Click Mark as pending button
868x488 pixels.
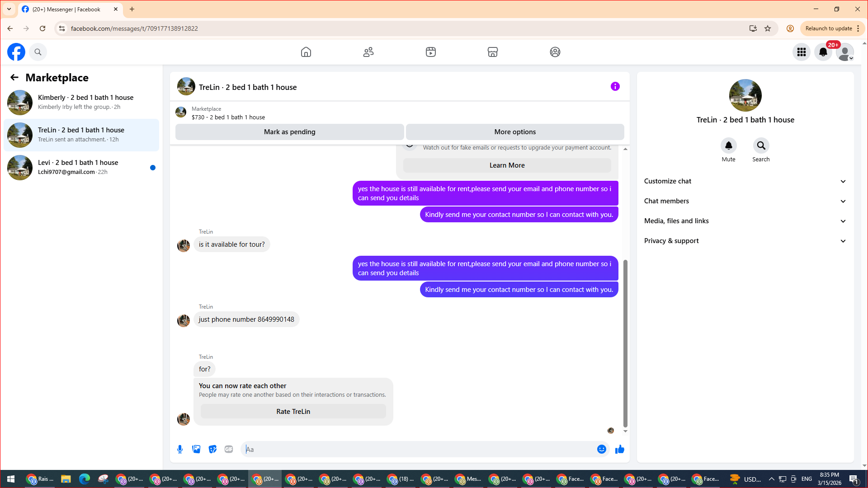tap(290, 132)
